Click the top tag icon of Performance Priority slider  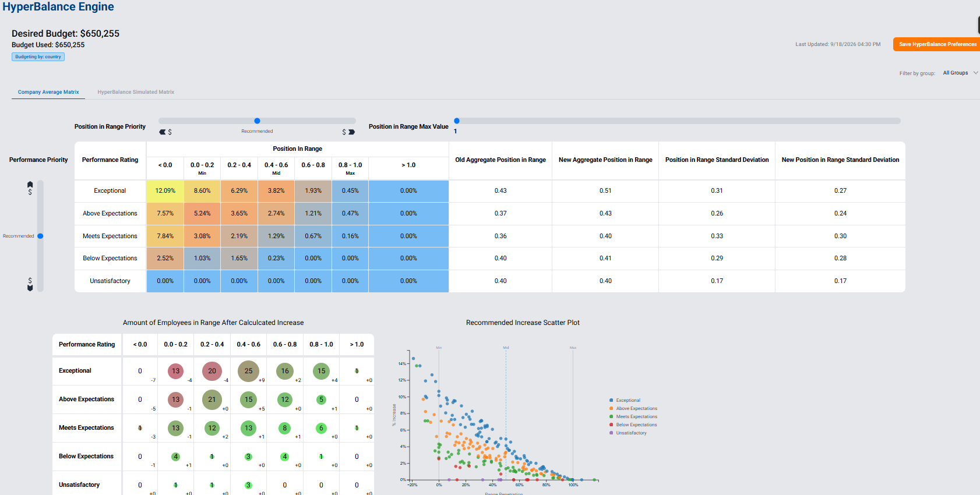point(30,185)
